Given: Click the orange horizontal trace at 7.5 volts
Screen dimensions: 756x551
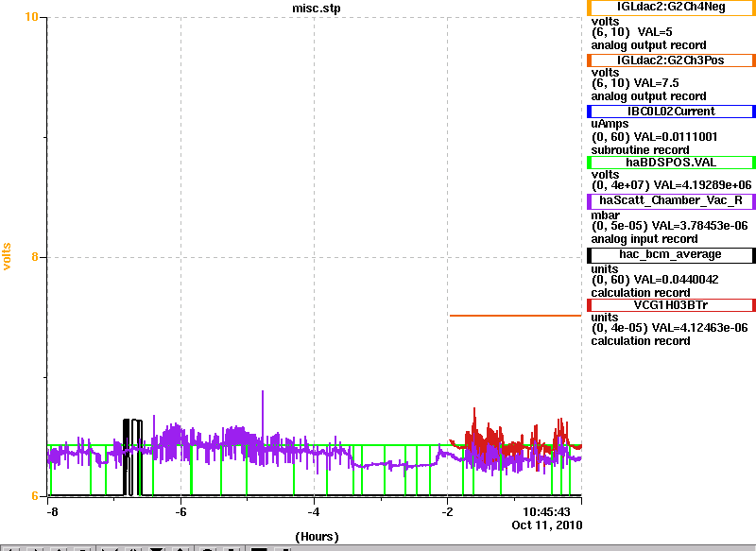Looking at the screenshot, I should click(x=515, y=316).
